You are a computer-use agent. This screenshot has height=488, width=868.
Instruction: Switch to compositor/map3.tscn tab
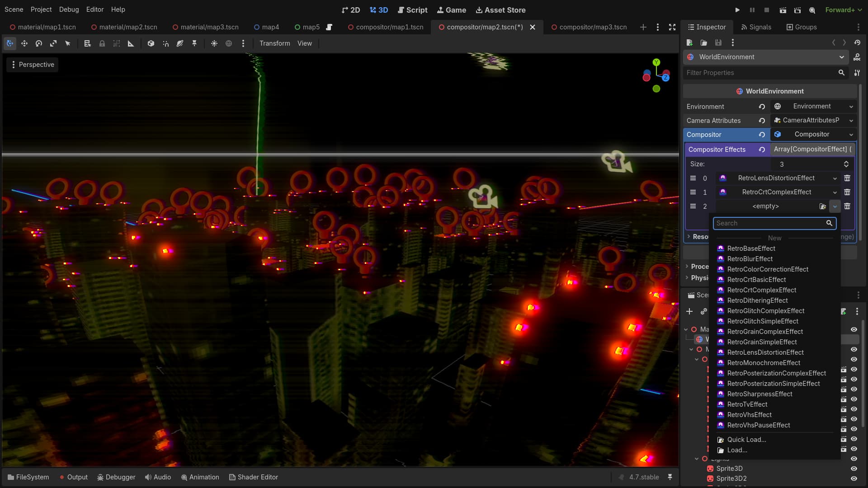589,27
